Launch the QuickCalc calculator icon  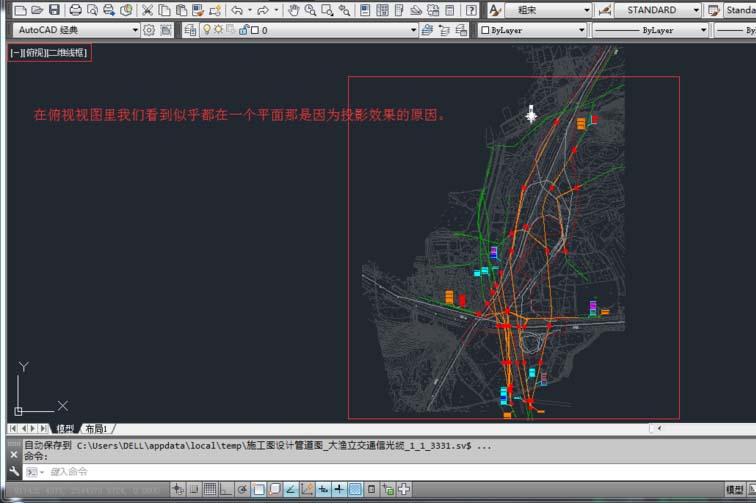(x=449, y=10)
